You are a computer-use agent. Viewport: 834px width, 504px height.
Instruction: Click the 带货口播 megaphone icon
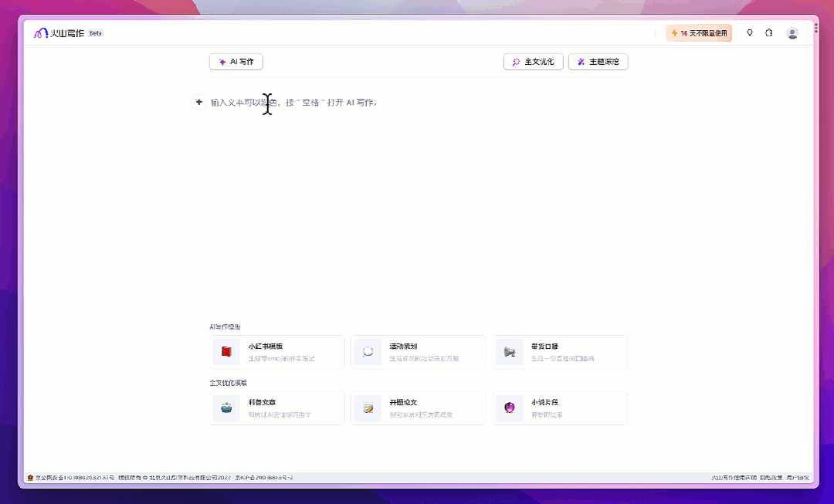point(509,352)
